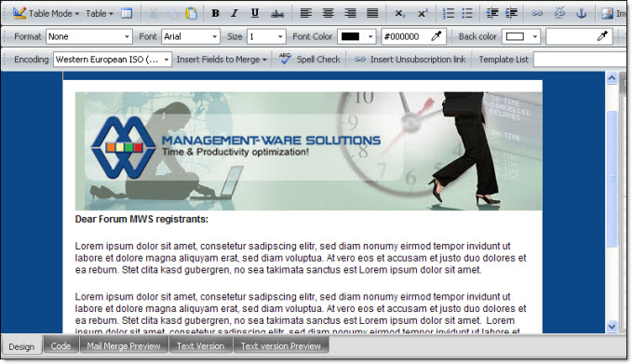
Task: Justify the text
Action: click(x=372, y=13)
